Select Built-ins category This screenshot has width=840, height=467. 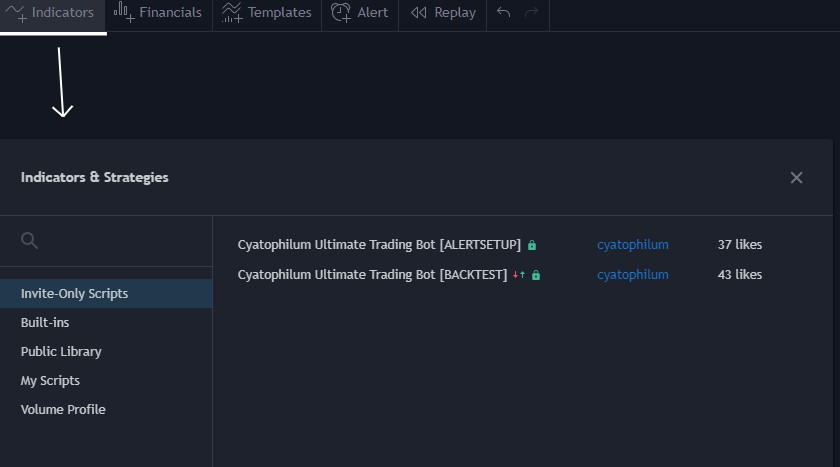pos(106,322)
